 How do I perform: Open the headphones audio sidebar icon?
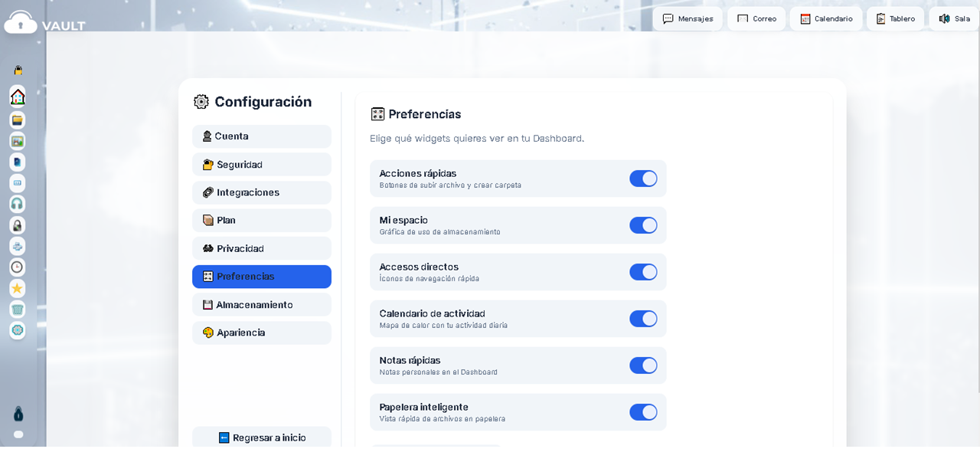point(18,204)
